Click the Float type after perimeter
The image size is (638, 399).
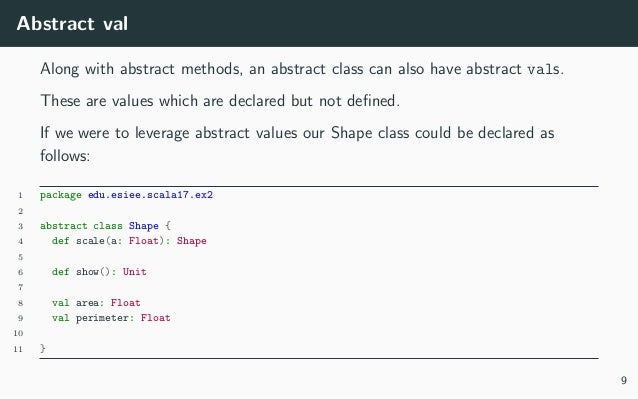[x=155, y=318]
